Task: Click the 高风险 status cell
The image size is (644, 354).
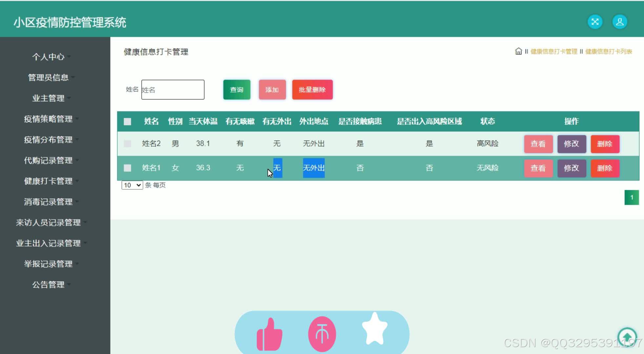Action: 488,143
